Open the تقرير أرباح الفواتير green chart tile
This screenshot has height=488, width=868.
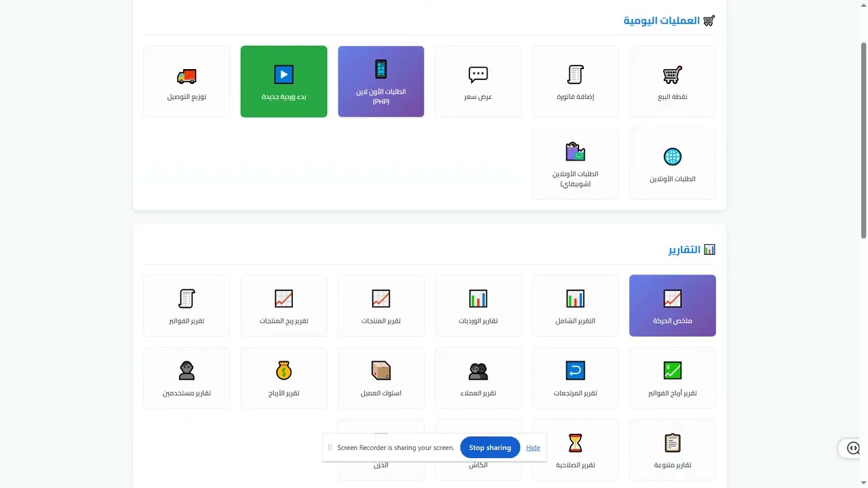(673, 378)
